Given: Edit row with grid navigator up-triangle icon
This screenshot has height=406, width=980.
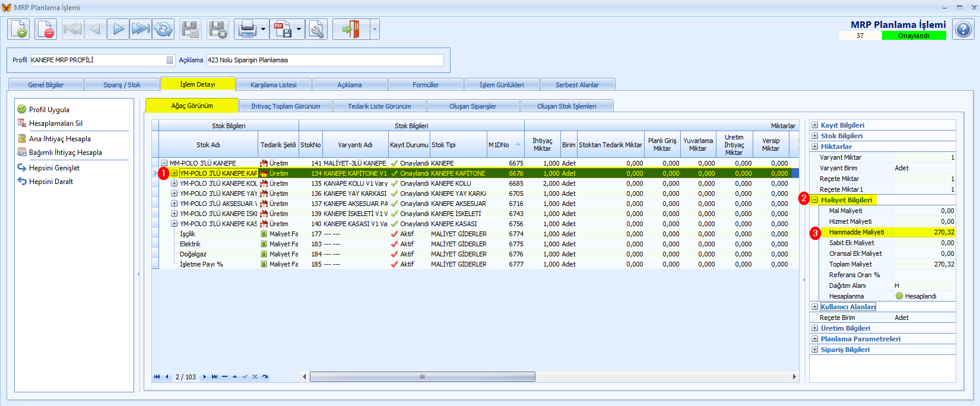Looking at the screenshot, I should [x=234, y=376].
